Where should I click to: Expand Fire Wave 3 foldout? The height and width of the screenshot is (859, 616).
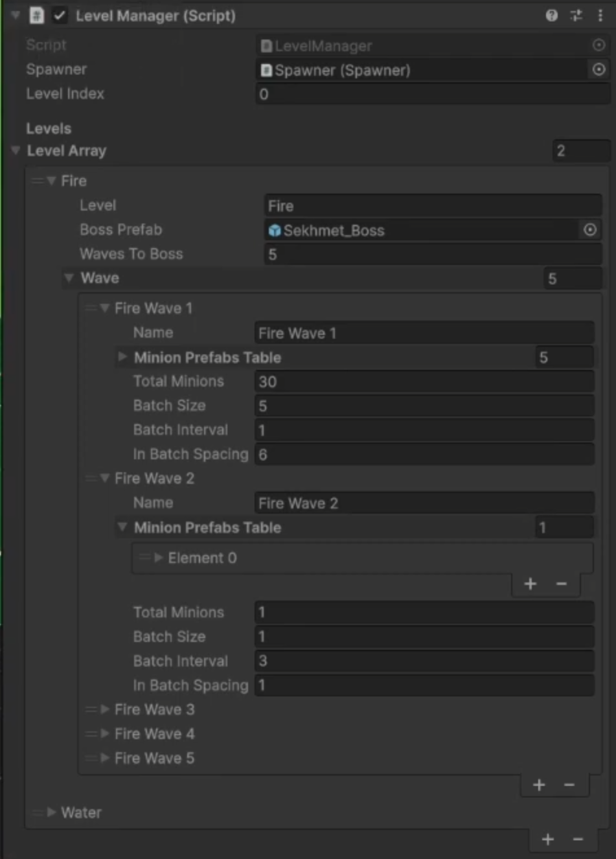104,709
